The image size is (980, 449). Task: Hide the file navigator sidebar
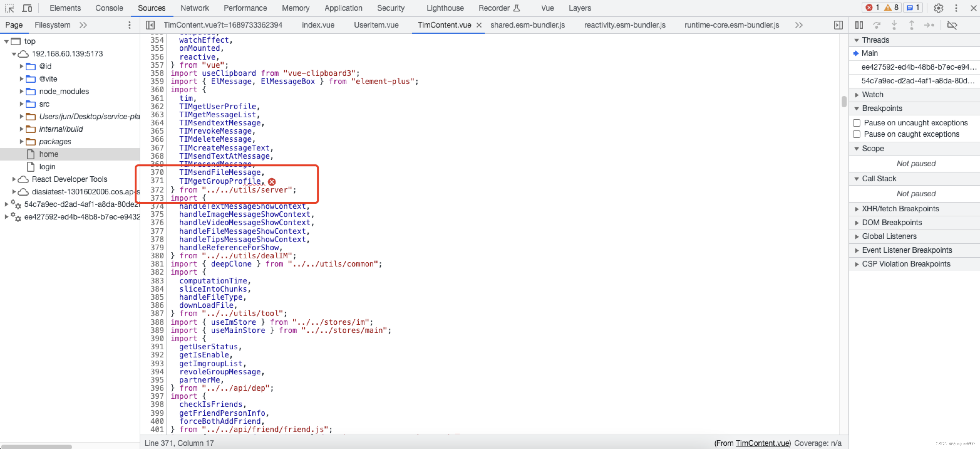150,25
